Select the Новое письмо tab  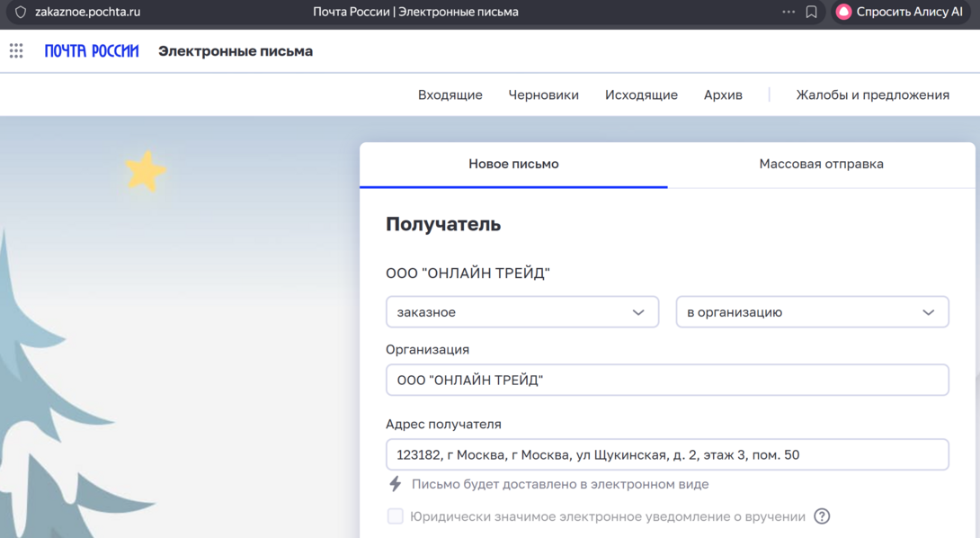(x=513, y=164)
